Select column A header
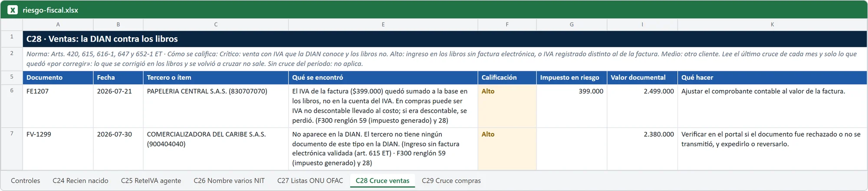The image size is (868, 191). click(x=58, y=25)
